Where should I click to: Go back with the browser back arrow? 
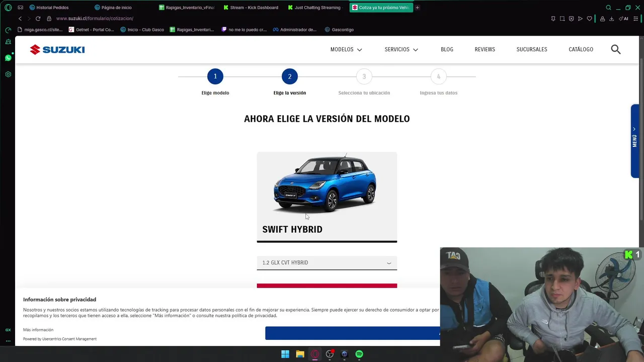20,19
